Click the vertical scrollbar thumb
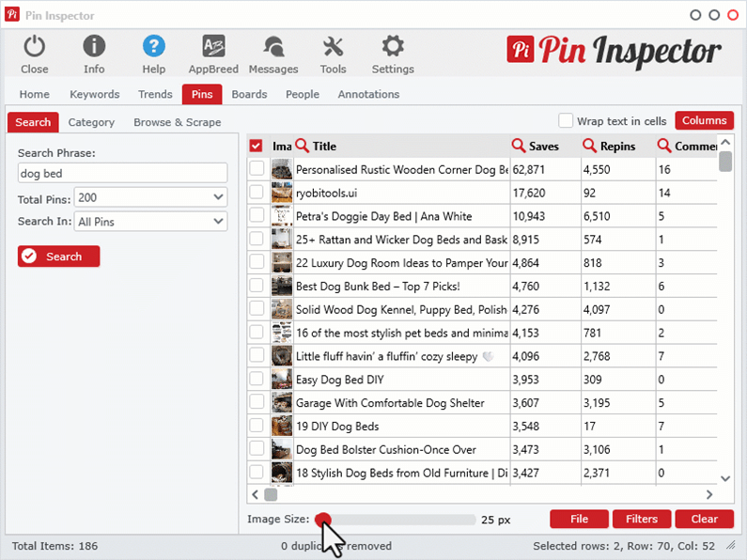Screen dimensions: 747x560 725,162
